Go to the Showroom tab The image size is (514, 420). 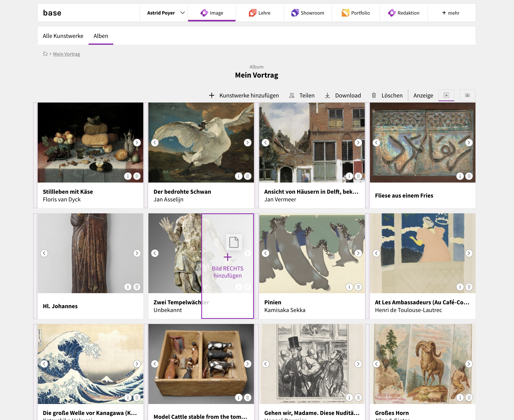click(308, 13)
